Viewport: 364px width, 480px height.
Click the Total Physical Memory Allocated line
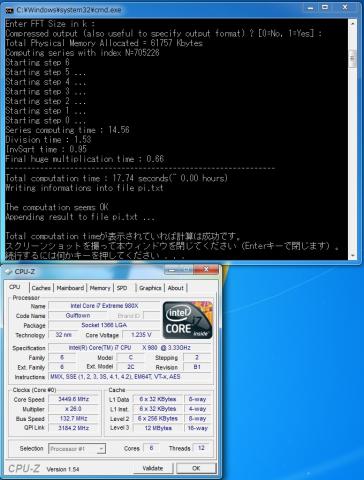click(104, 43)
